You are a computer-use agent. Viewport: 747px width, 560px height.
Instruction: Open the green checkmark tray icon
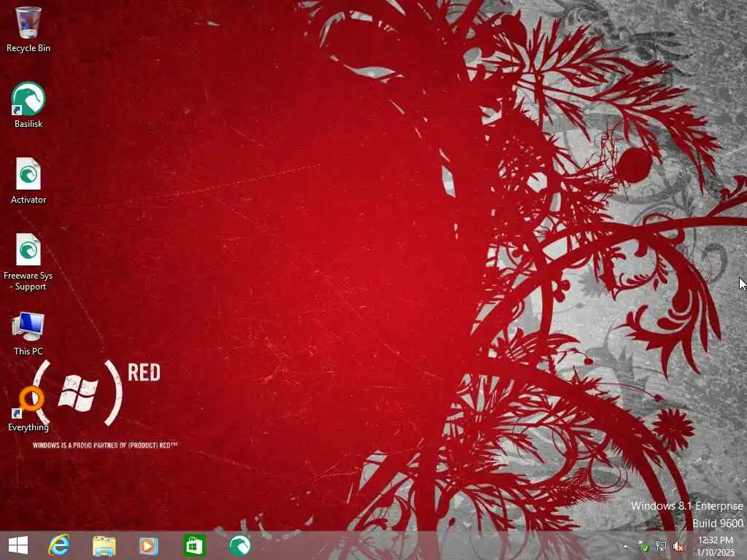643,547
